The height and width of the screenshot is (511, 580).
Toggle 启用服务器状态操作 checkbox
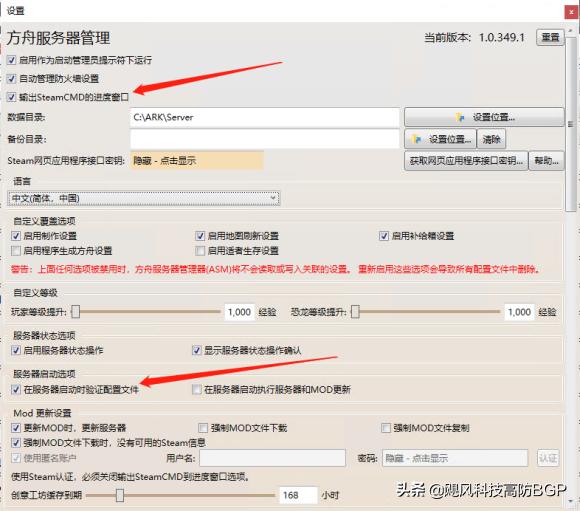tap(16, 350)
